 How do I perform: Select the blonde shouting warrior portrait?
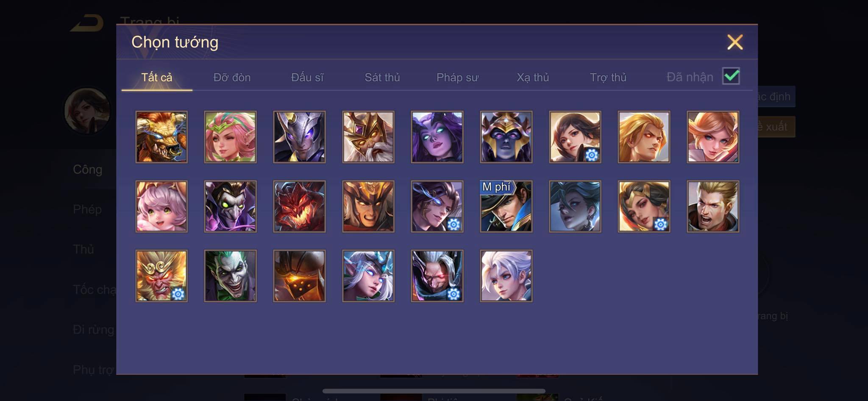pos(713,206)
